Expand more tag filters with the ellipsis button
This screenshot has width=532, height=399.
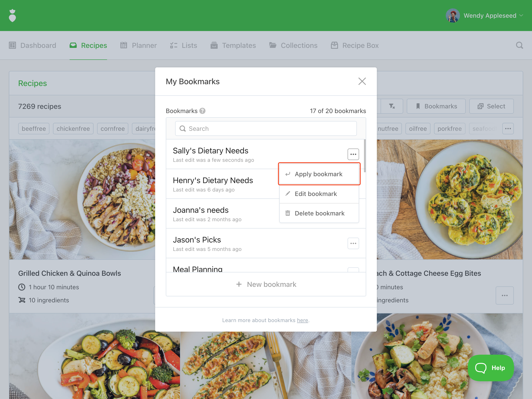[x=508, y=129]
